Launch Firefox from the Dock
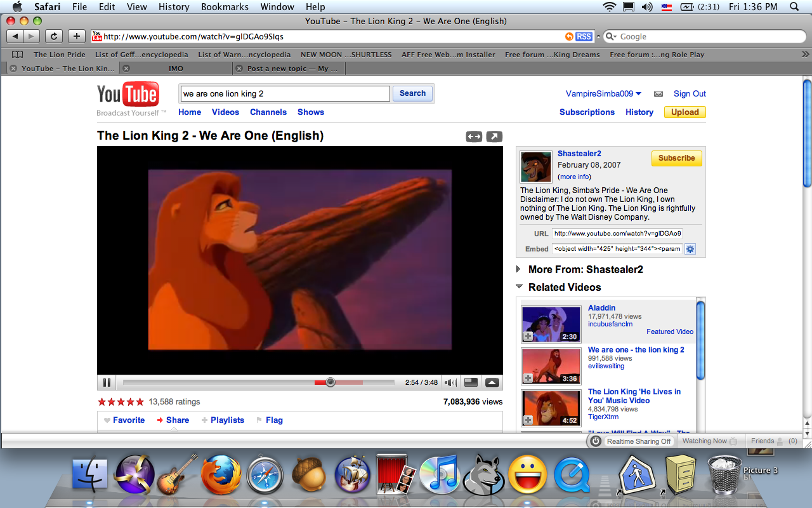 pos(219,476)
